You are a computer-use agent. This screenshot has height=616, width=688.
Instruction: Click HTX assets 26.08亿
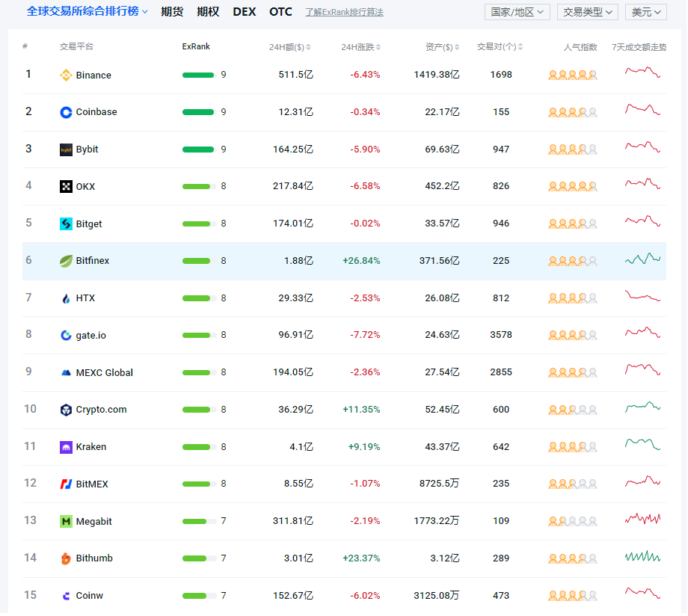(442, 298)
